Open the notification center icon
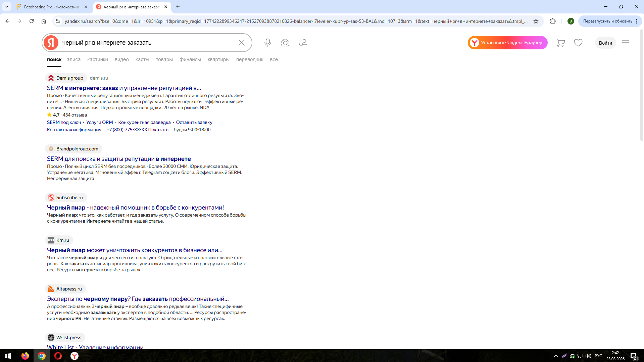 tap(634, 356)
